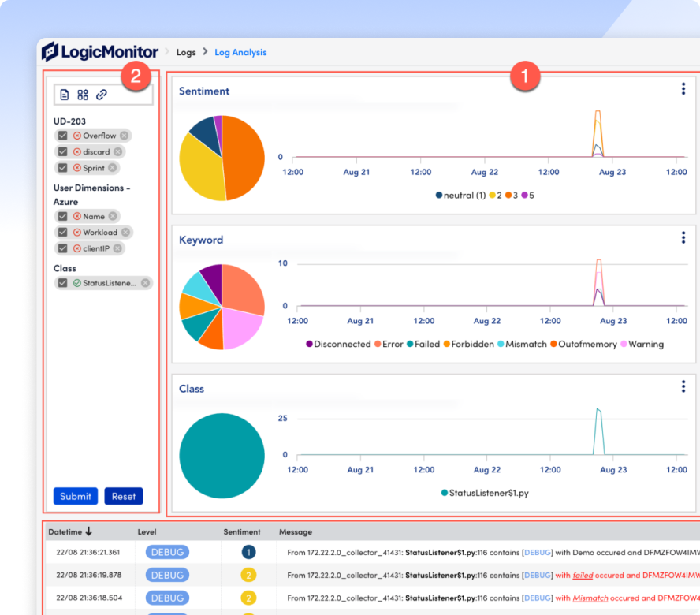Toggle the Outofmemory legend entry
Image resolution: width=700 pixels, height=615 pixels.
583,344
